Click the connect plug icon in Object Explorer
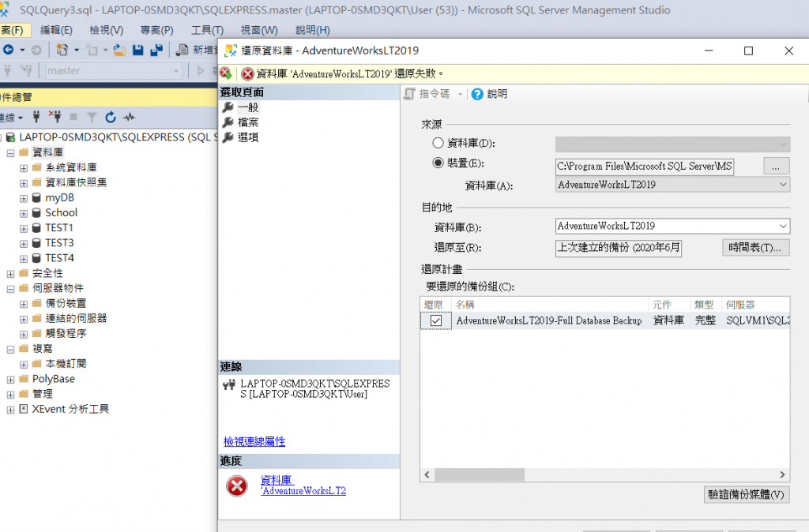 (36, 117)
